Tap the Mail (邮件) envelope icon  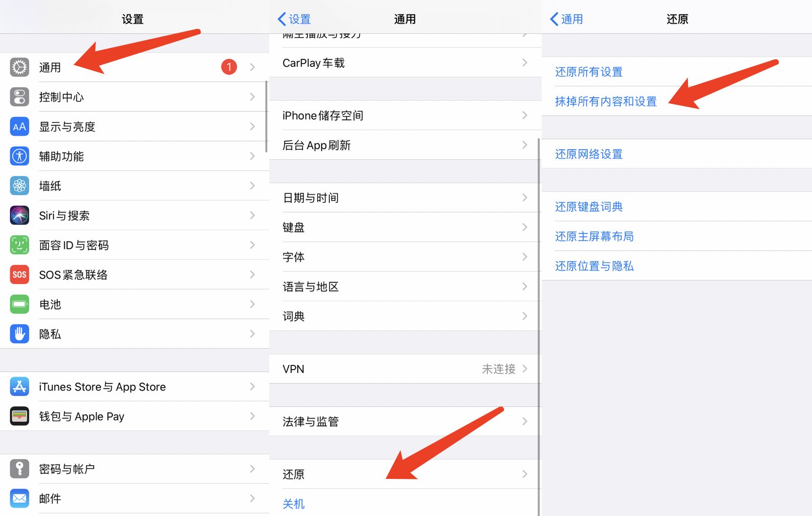(20, 499)
